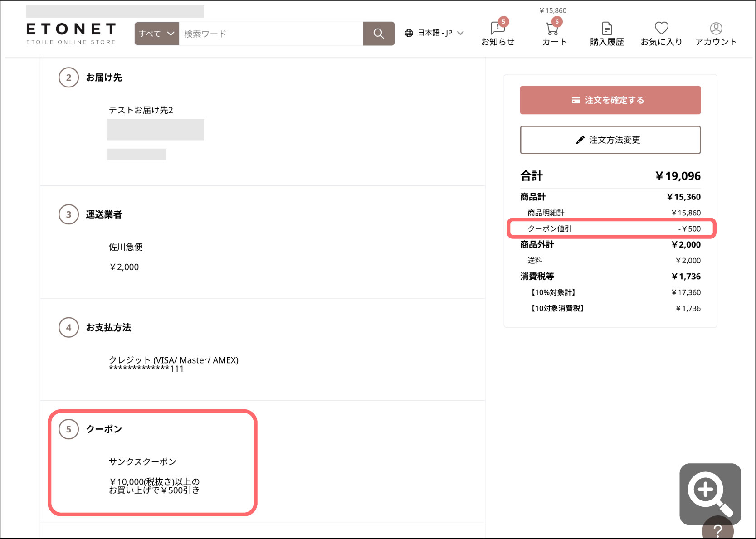Focus the 検索ワード search field
The image size is (756, 539).
[x=271, y=34]
